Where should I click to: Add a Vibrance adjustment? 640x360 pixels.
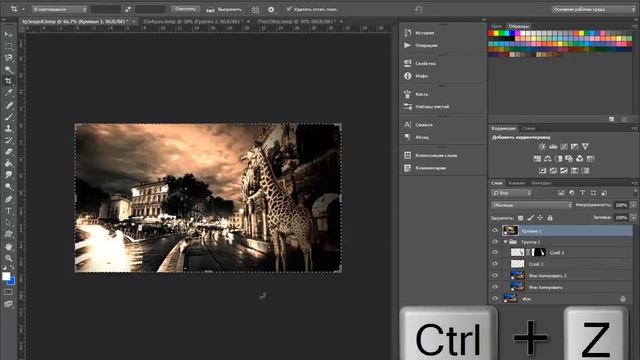(585, 146)
